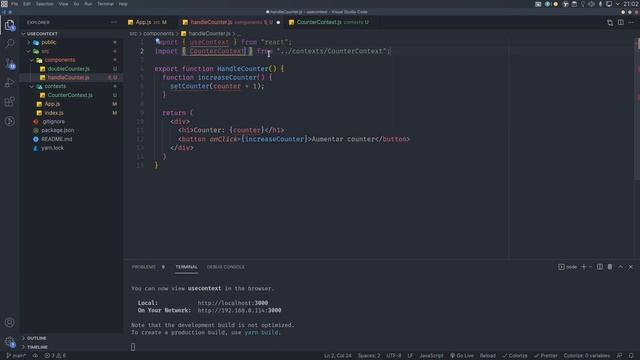The width and height of the screenshot is (640, 360).
Task: Click the Spaces: 2 indentation setting
Action: (x=369, y=356)
